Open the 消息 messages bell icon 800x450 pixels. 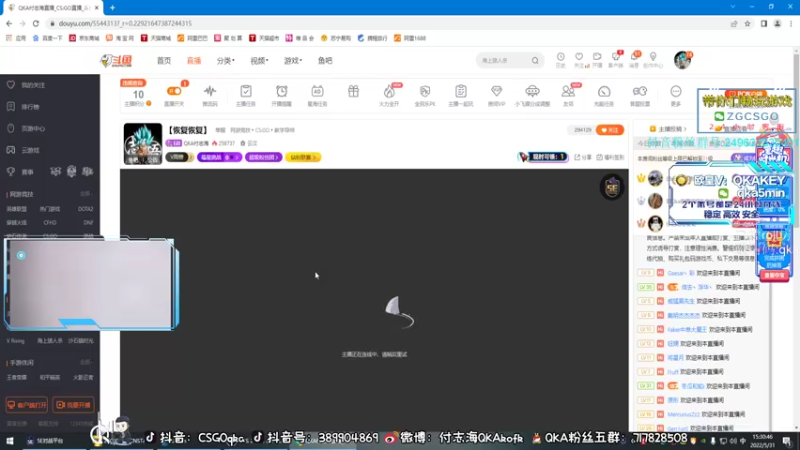634,59
